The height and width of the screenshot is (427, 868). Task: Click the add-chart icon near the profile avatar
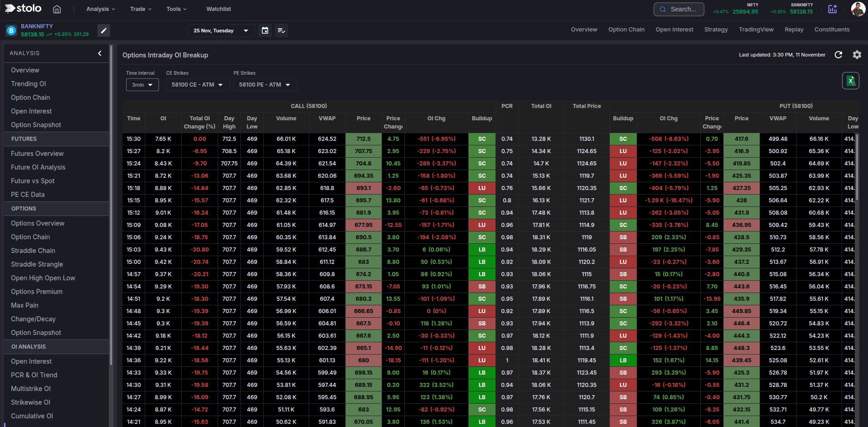click(832, 9)
